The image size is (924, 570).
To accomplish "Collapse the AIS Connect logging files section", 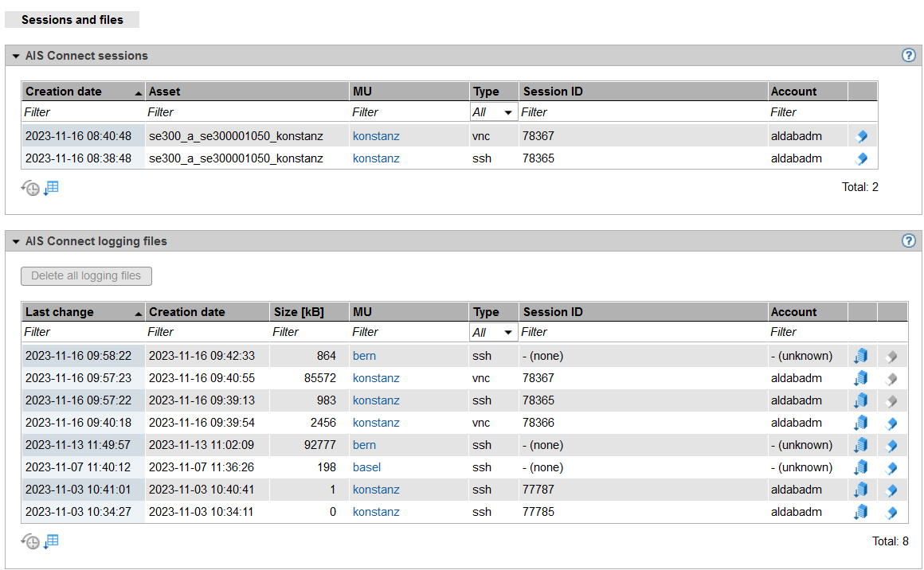I will [16, 241].
